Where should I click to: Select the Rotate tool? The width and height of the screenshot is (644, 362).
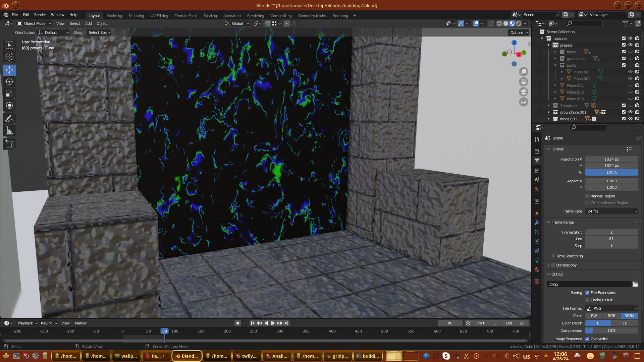point(9,82)
